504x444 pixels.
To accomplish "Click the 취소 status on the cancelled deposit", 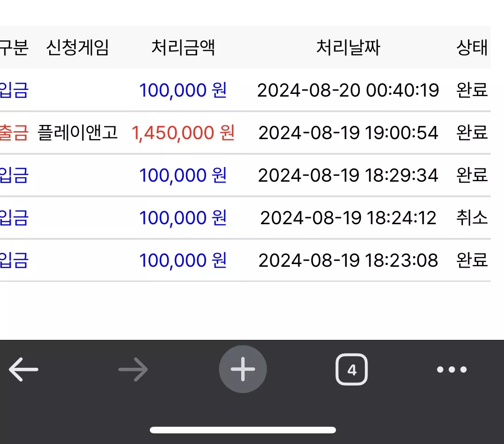I will (x=472, y=218).
